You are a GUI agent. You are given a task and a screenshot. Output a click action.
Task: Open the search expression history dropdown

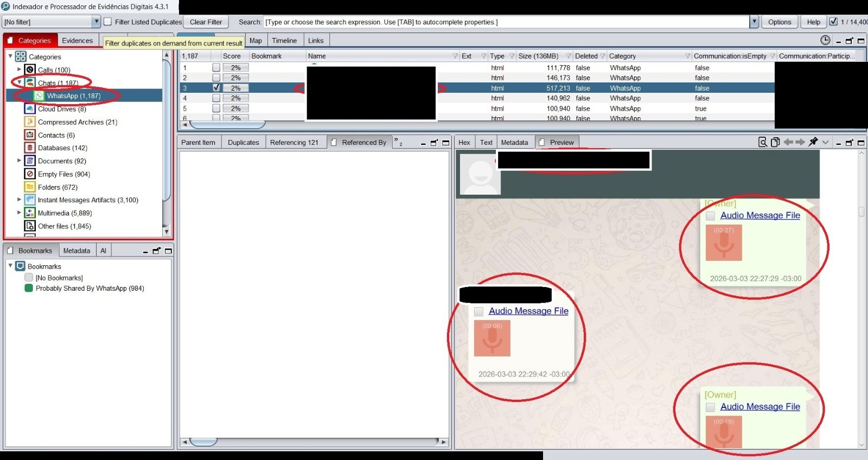pyautogui.click(x=754, y=22)
